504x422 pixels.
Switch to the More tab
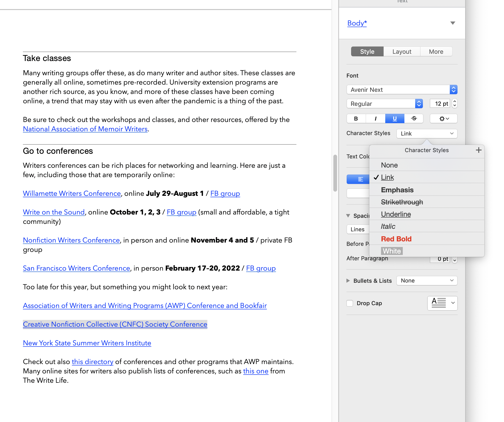click(x=436, y=51)
